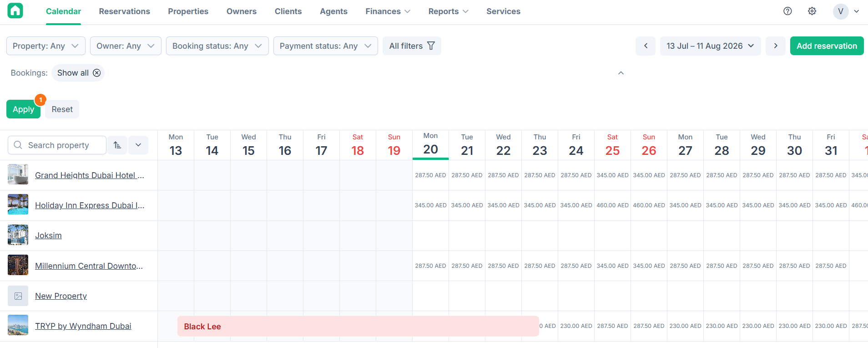Open the All filters panel

[412, 46]
